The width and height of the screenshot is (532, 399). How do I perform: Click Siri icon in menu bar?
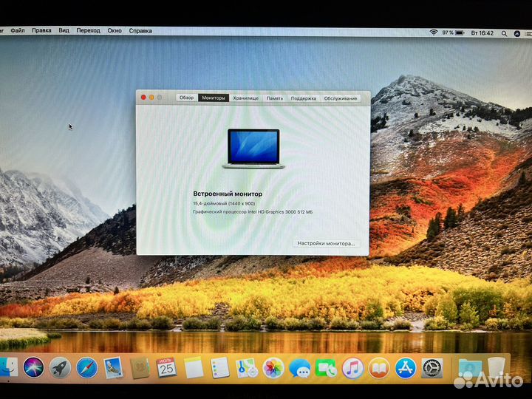pos(517,33)
